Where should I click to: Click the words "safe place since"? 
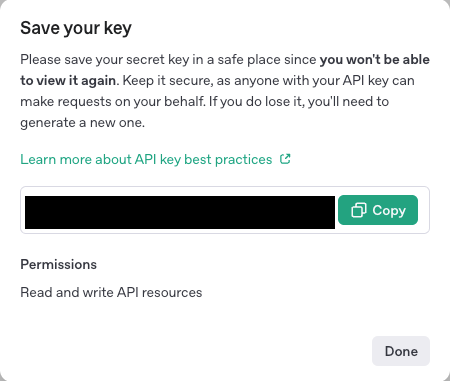(267, 60)
